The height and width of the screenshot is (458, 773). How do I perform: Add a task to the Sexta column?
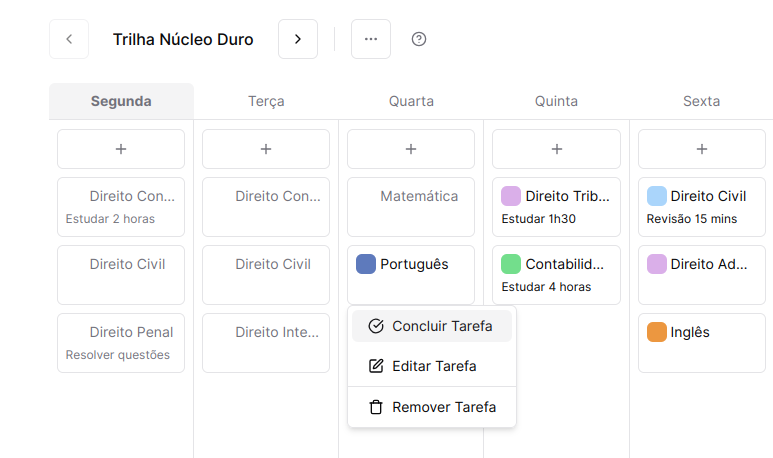701,149
